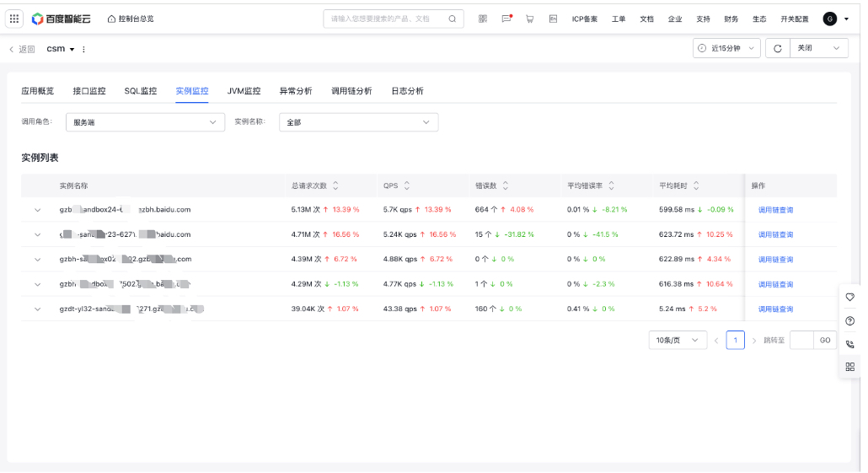The image size is (868, 473).
Task: Switch to 应用概览 tab
Action: point(38,91)
